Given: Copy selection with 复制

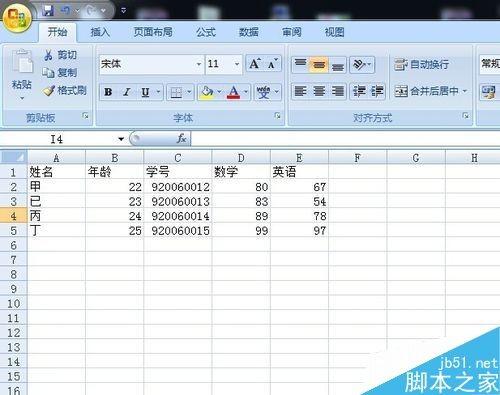Looking at the screenshot, I should click(60, 72).
